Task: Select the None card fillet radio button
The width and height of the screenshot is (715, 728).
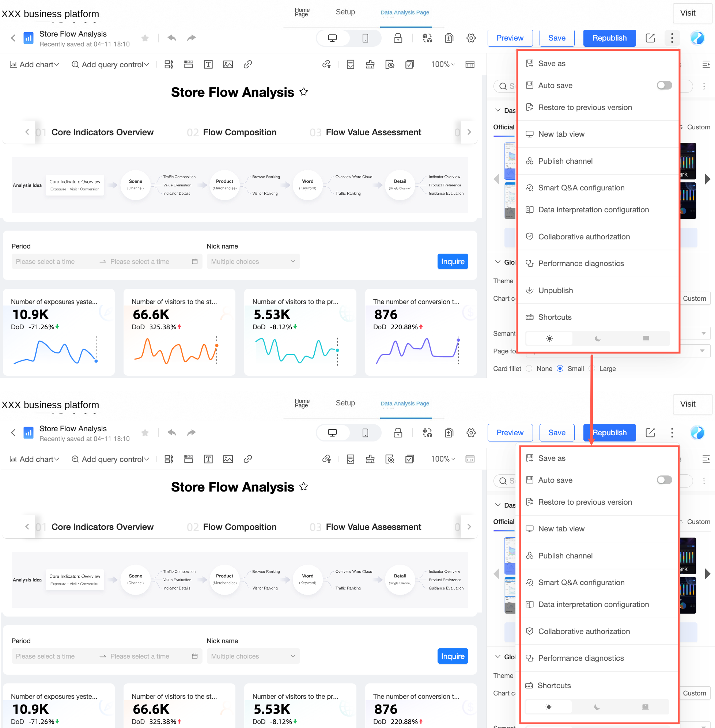Action: 529,368
